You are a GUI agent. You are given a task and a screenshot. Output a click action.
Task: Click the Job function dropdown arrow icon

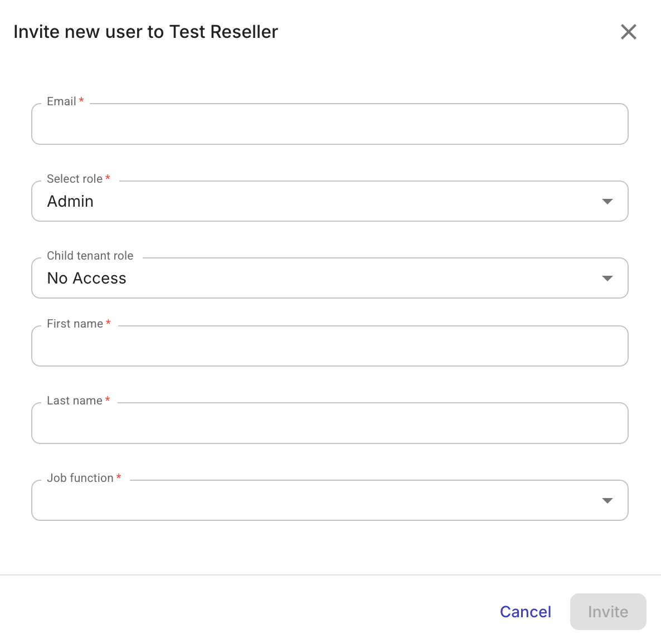(607, 500)
